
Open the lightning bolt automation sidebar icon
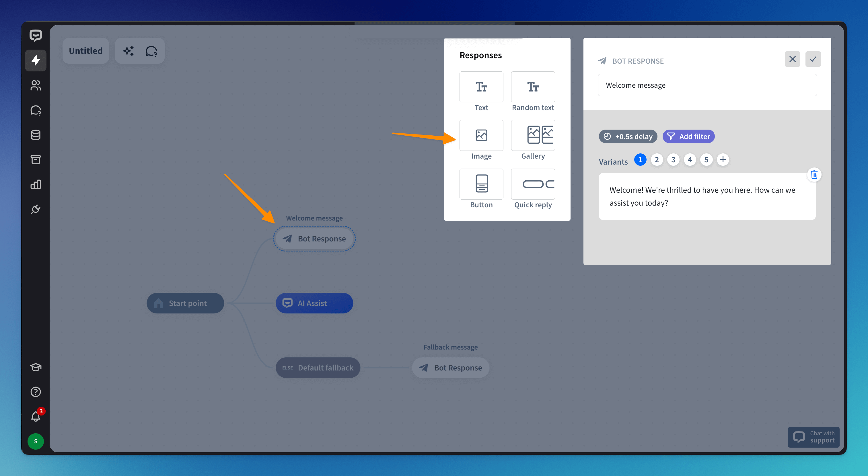point(35,61)
